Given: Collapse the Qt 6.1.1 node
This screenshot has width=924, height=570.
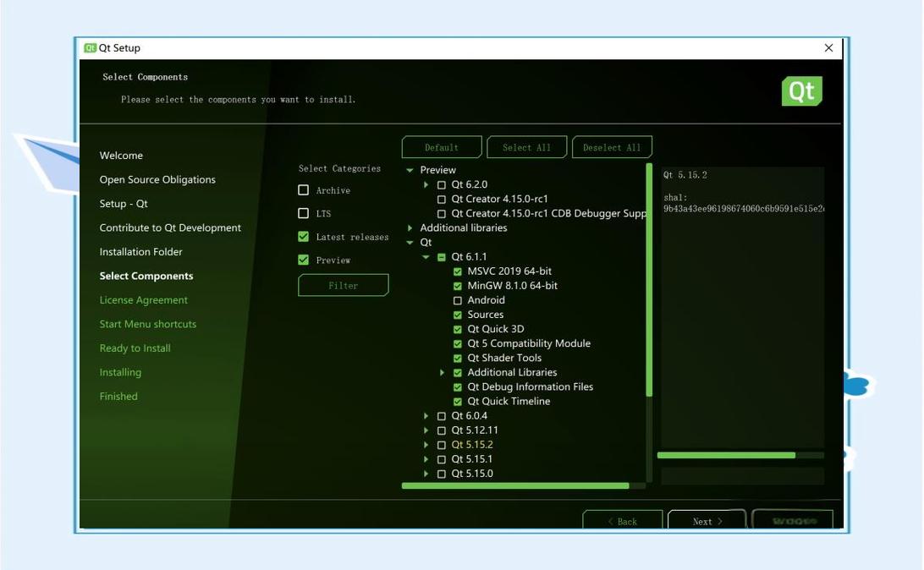Looking at the screenshot, I should pyautogui.click(x=426, y=257).
